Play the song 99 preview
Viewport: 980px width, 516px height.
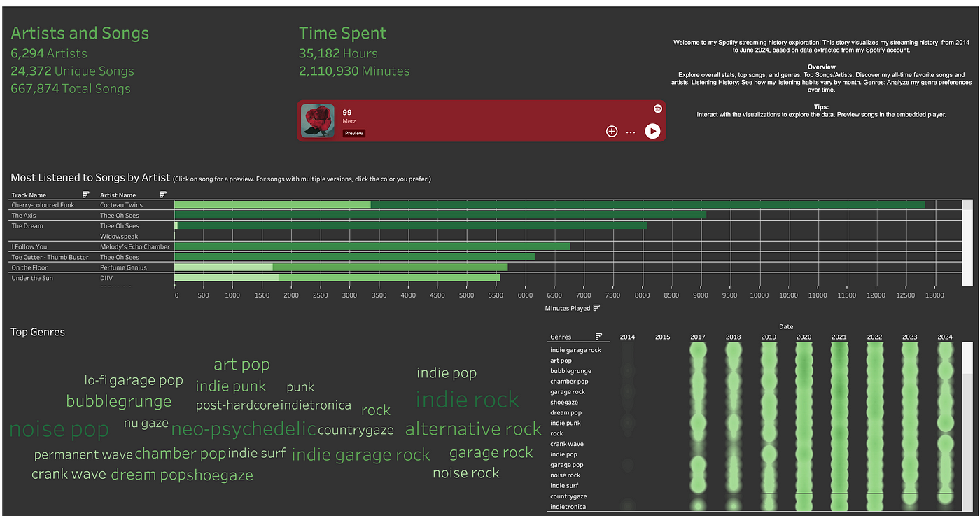(x=652, y=131)
